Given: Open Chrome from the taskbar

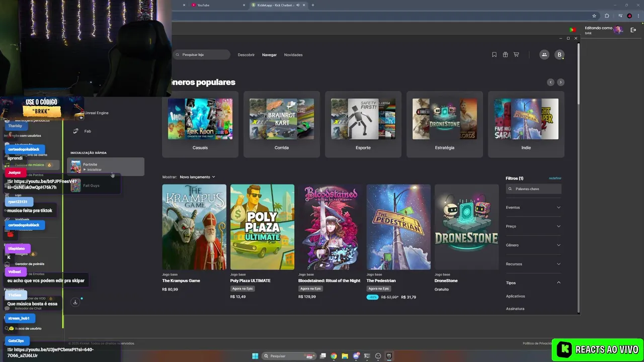Looking at the screenshot, I should click(334, 356).
